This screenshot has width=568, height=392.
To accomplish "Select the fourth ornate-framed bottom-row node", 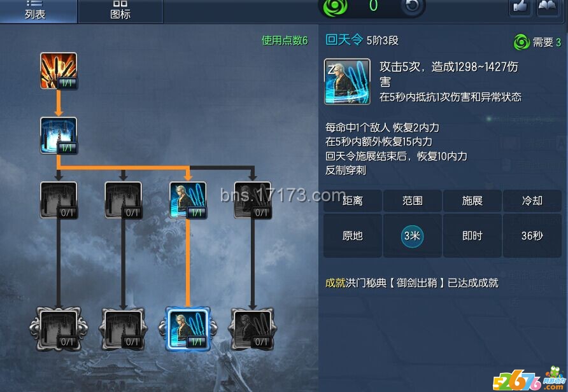I will click(x=253, y=328).
